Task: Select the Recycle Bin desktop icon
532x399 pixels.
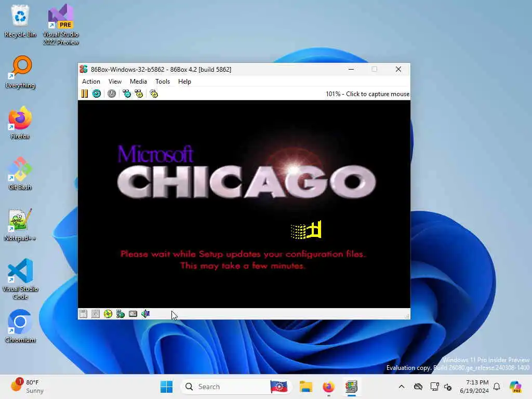Action: [x=20, y=21]
